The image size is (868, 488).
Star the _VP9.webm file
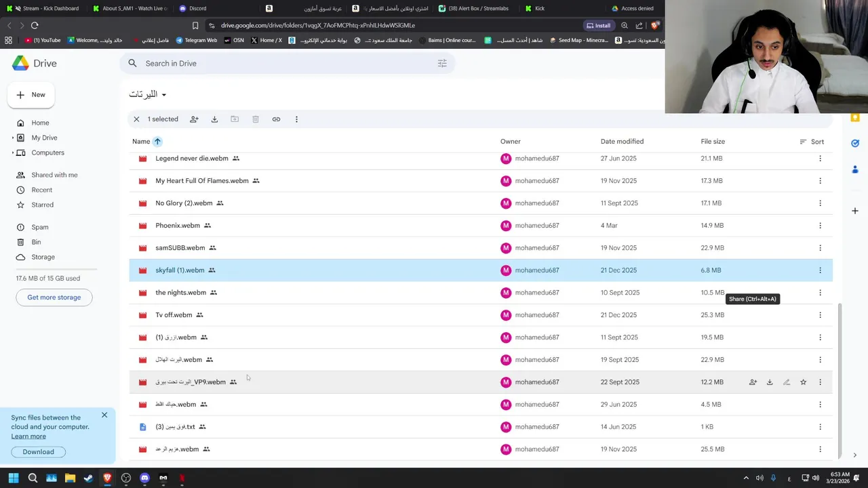pyautogui.click(x=803, y=382)
